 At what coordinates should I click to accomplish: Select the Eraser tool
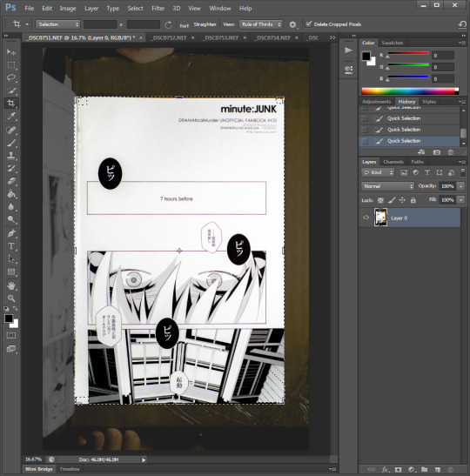pyautogui.click(x=11, y=181)
